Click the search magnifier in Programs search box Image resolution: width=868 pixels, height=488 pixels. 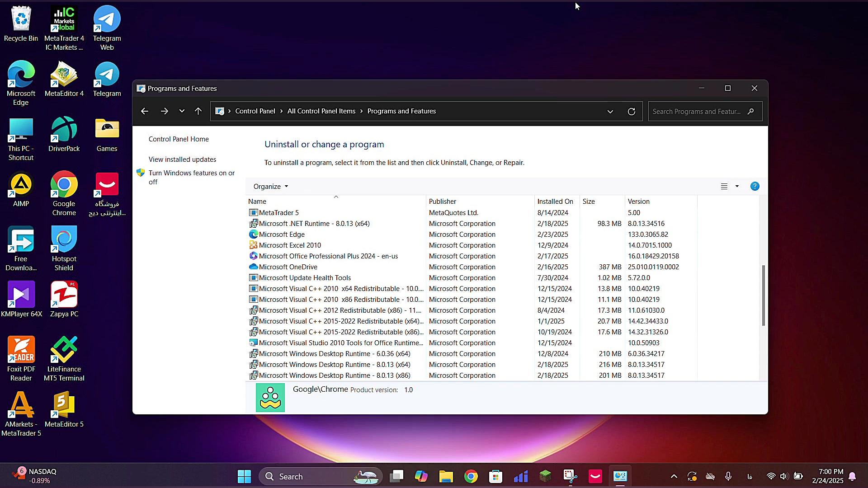pyautogui.click(x=751, y=111)
